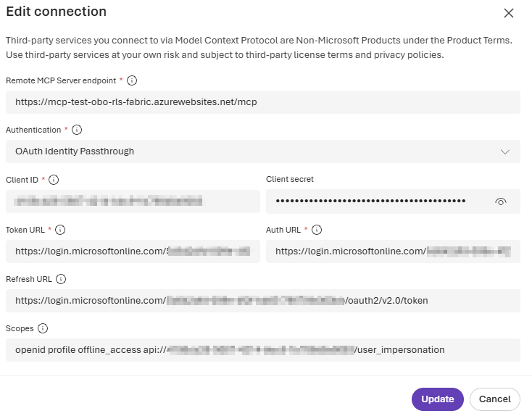
Task: Click the Scopes input field
Action: click(x=262, y=350)
